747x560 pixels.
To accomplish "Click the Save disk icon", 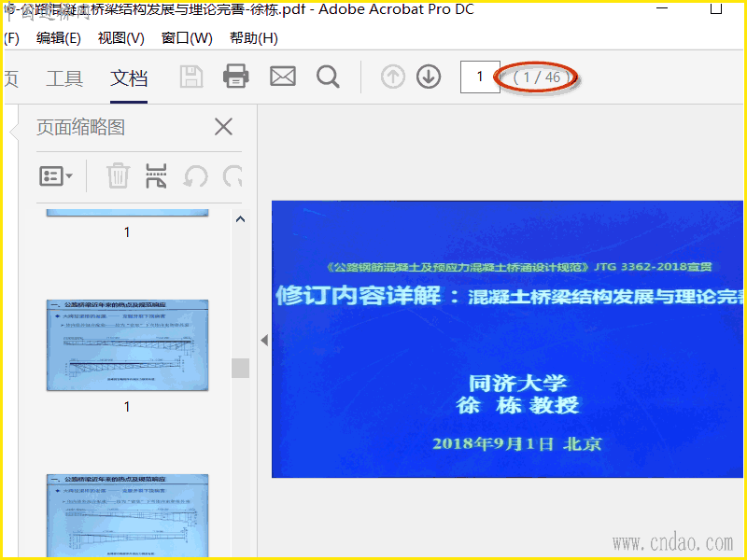I will click(x=191, y=77).
